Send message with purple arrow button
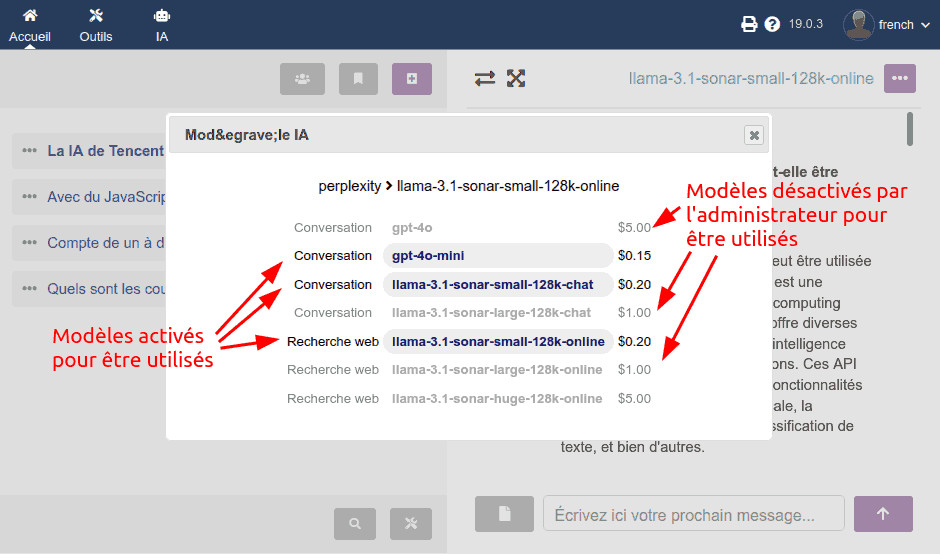 [883, 514]
